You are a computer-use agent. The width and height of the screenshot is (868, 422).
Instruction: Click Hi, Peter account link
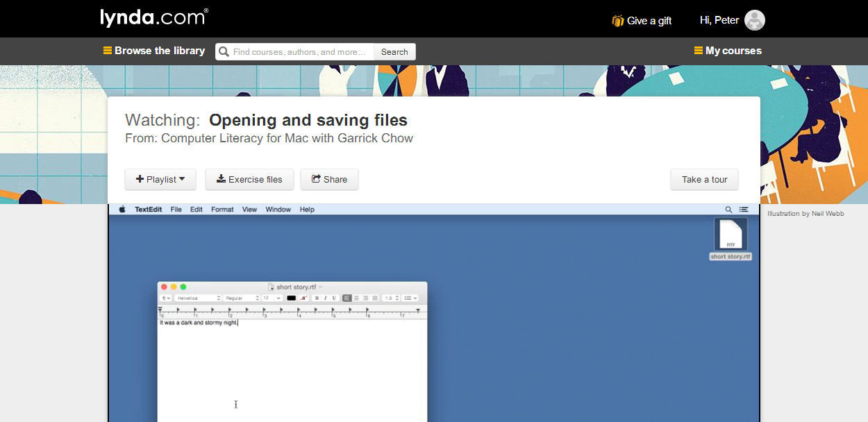coord(719,20)
